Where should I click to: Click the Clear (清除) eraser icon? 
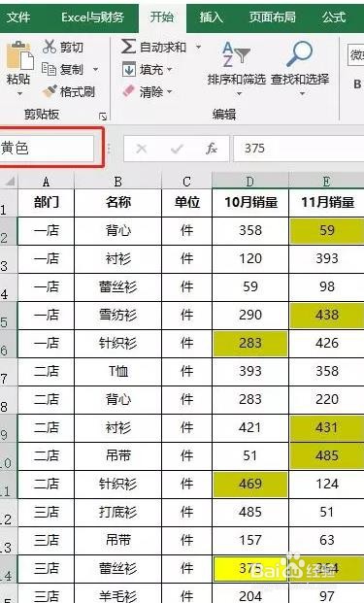pos(129,91)
